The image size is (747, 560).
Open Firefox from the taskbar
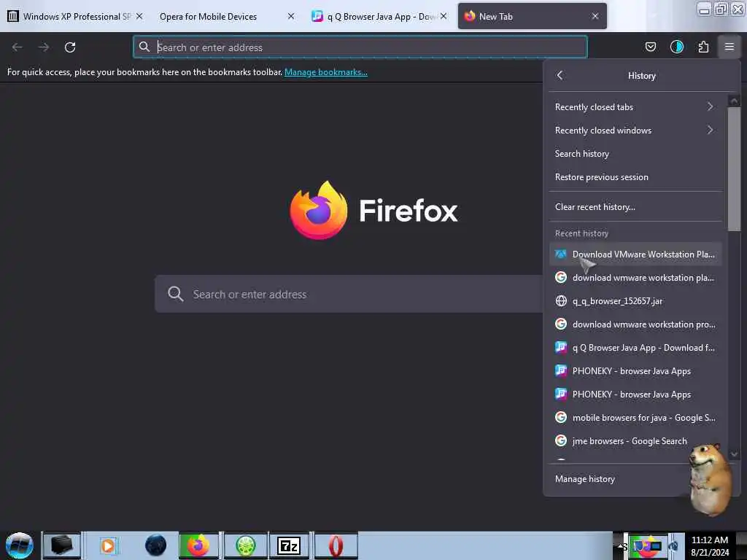pyautogui.click(x=198, y=545)
